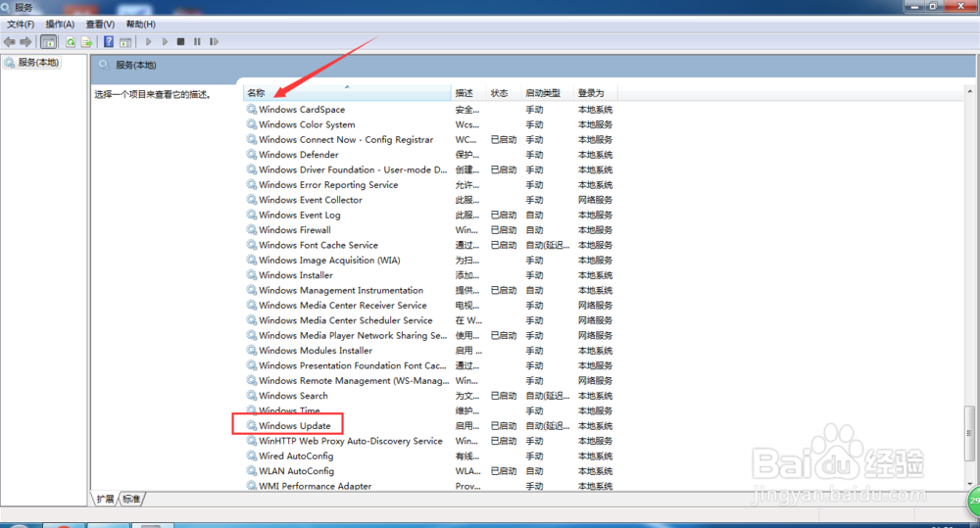Select 服务(本地) in the left tree
Viewport: 980px width, 528px height.
pyautogui.click(x=38, y=63)
